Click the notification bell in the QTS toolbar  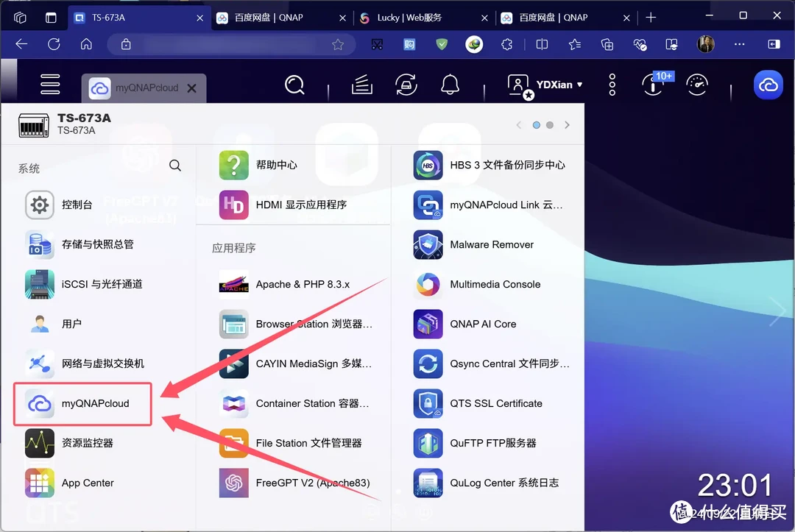click(450, 85)
